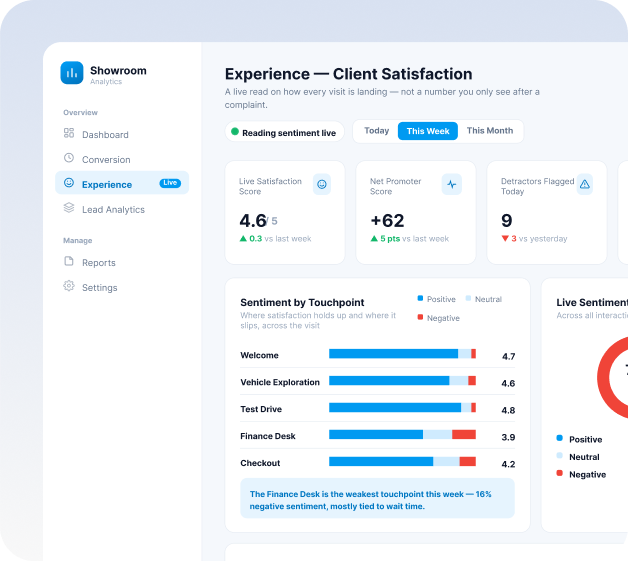Image resolution: width=628 pixels, height=561 pixels.
Task: Click the green up arrow beside 5 pts
Action: pos(374,239)
